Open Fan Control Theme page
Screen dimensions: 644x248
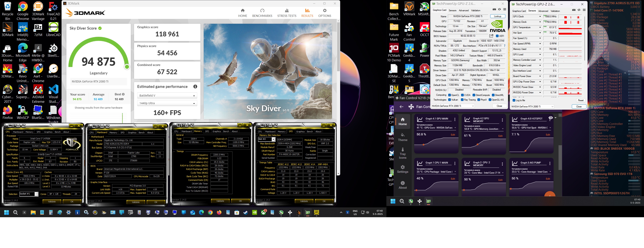coord(402,137)
